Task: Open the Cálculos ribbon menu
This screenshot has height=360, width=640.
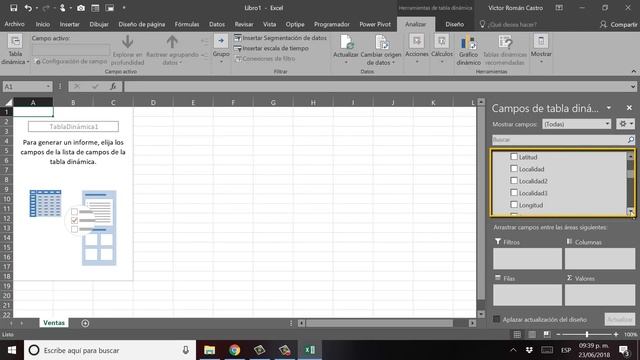Action: (442, 49)
